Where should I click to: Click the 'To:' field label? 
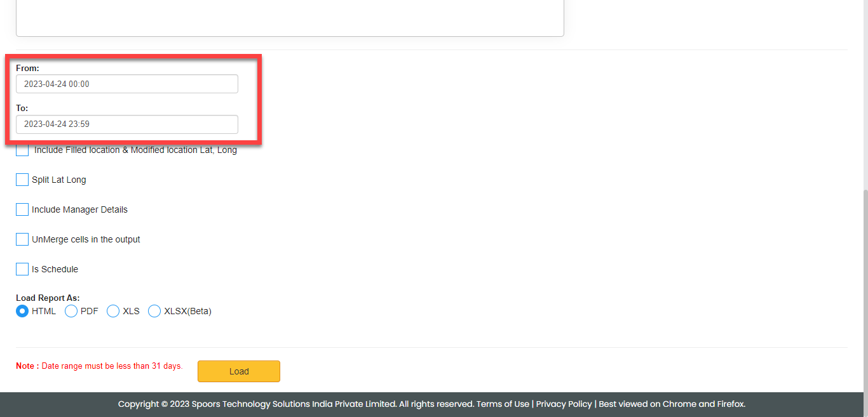tap(22, 109)
